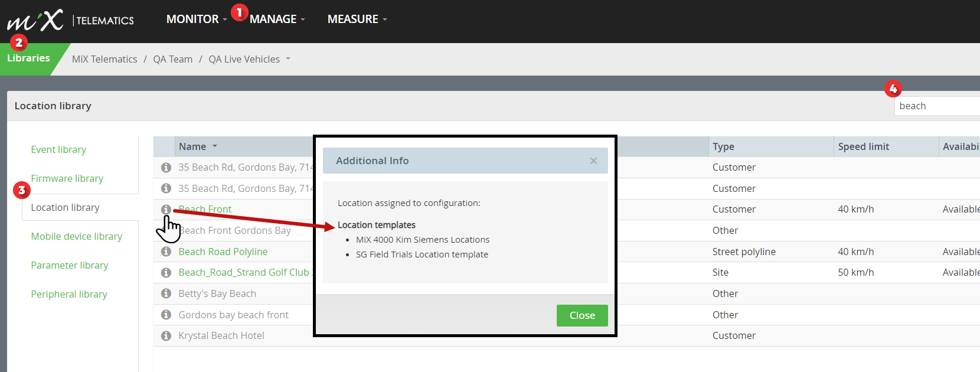
Task: Open the MEASURE menu
Action: coord(357,19)
